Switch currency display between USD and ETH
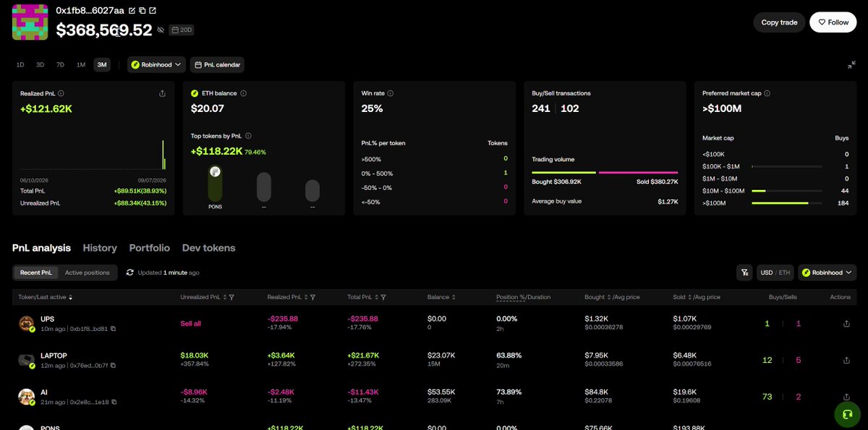This screenshot has width=868, height=430. (x=775, y=272)
